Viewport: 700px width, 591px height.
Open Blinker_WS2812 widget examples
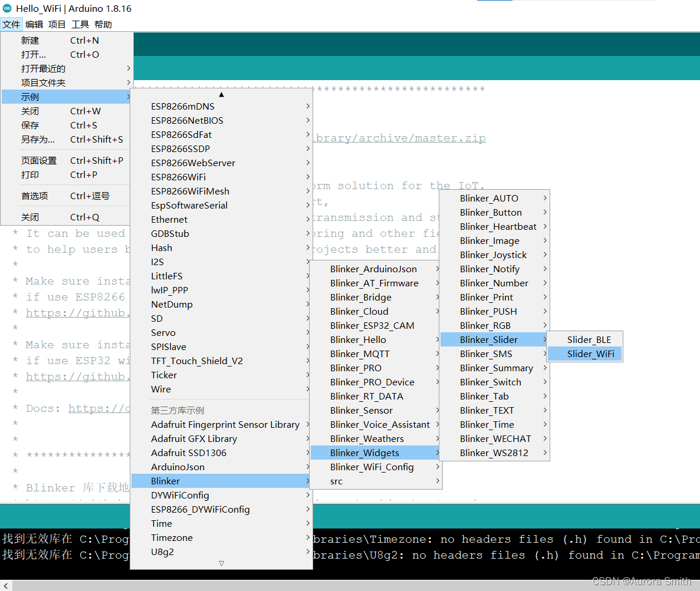(x=494, y=453)
